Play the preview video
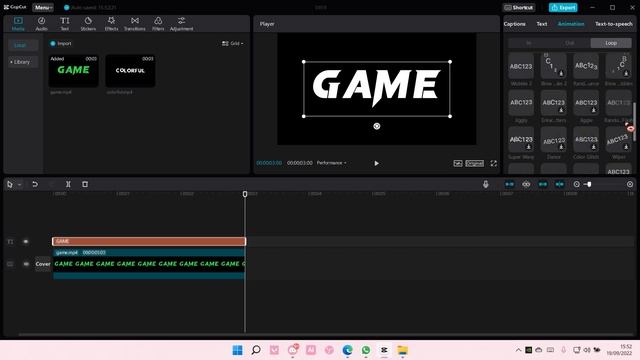This screenshot has height=360, width=640. tap(376, 163)
